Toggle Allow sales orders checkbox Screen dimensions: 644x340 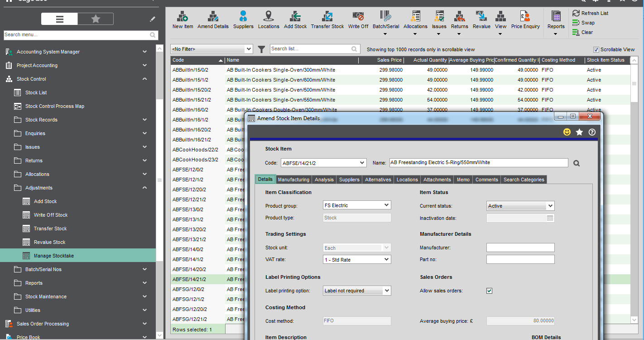pos(489,291)
